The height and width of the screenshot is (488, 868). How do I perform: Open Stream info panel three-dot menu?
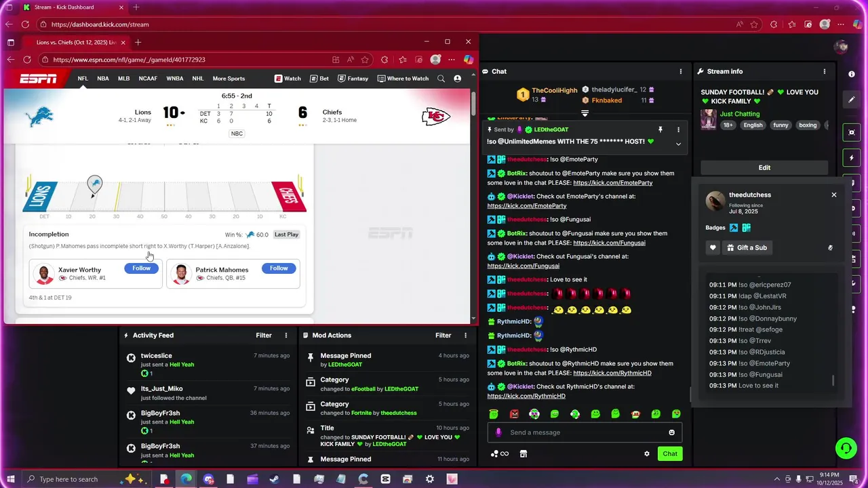(x=825, y=71)
